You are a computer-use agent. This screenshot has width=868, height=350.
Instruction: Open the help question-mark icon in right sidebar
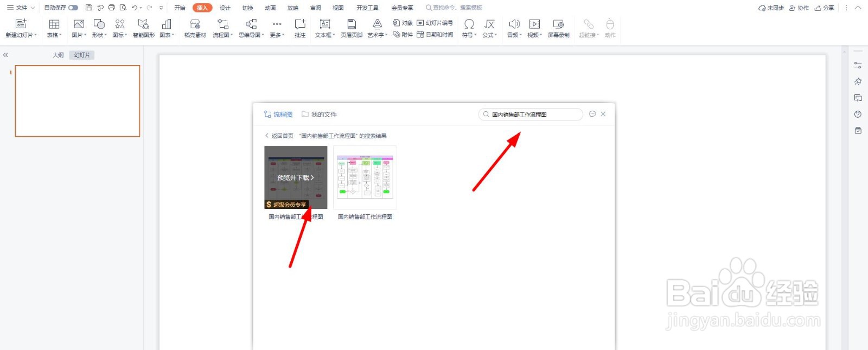click(x=858, y=114)
